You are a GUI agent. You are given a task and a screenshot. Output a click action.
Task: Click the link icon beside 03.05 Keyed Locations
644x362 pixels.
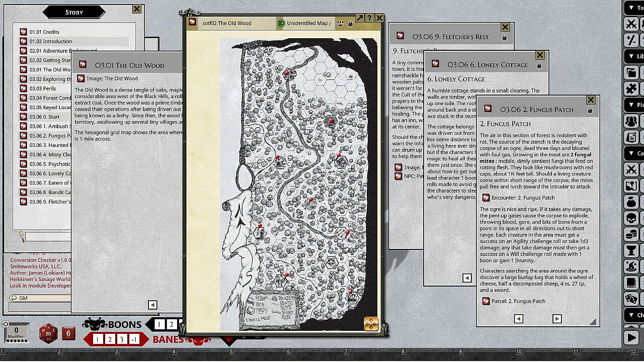23,107
